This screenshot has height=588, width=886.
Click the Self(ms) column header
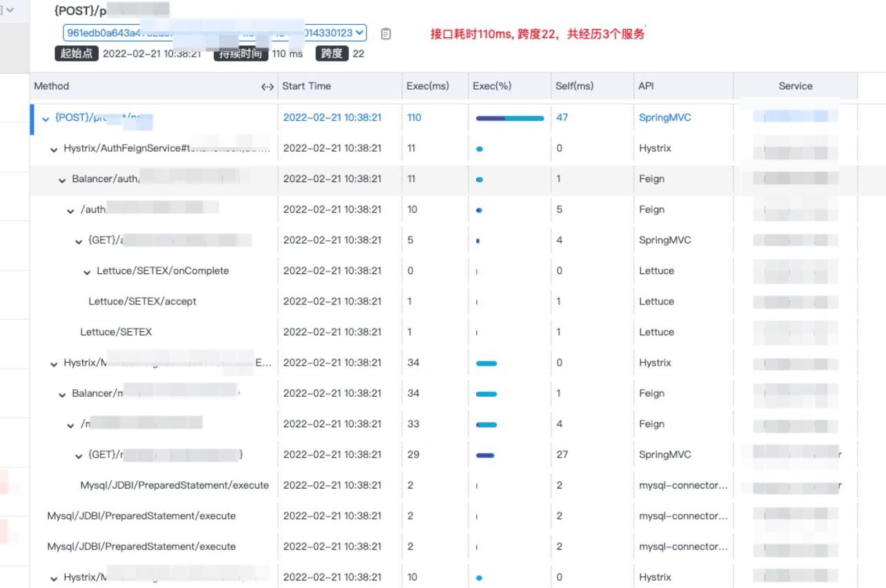[574, 86]
